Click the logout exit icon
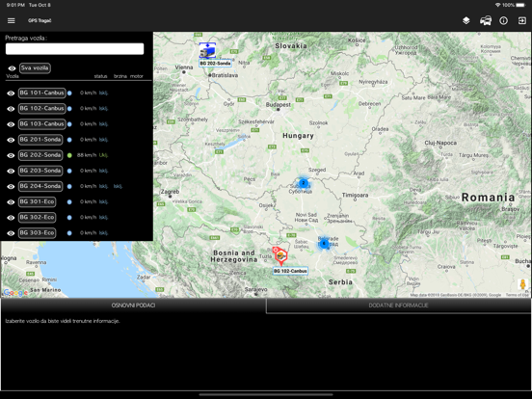Viewport: 532px width, 399px height. click(x=521, y=20)
